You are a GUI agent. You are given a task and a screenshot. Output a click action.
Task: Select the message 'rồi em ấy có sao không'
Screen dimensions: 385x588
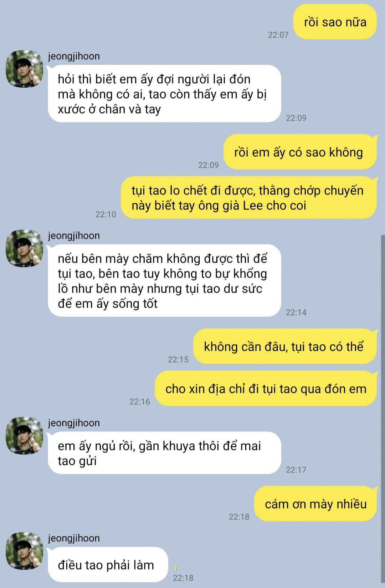(x=300, y=152)
